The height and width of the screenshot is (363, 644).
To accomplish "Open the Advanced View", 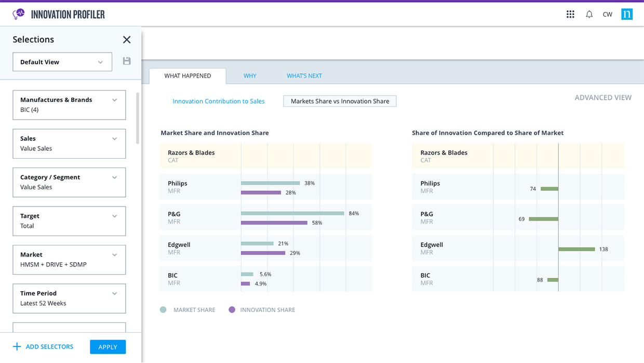I will click(603, 97).
